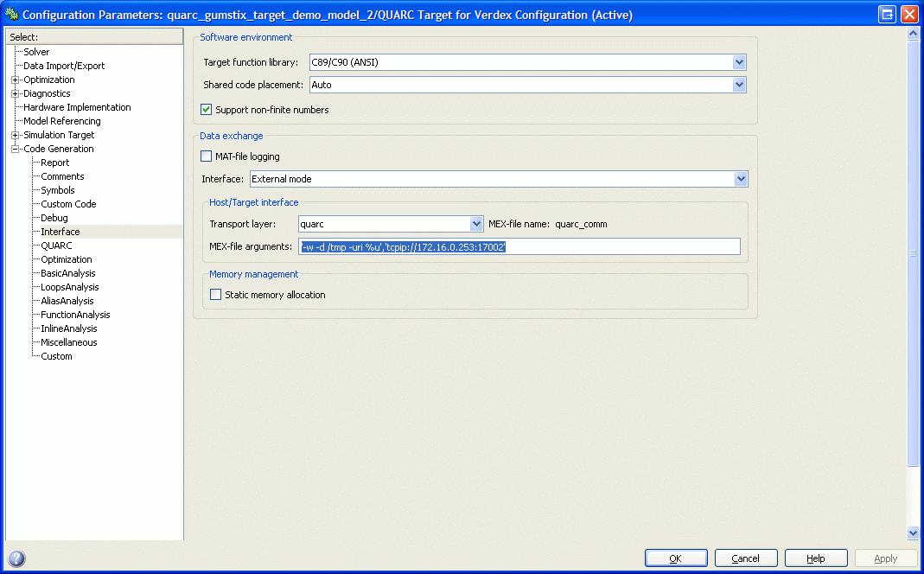Screen dimensions: 924x574
Task: Select Hardware Implementation in the tree
Action: point(78,107)
